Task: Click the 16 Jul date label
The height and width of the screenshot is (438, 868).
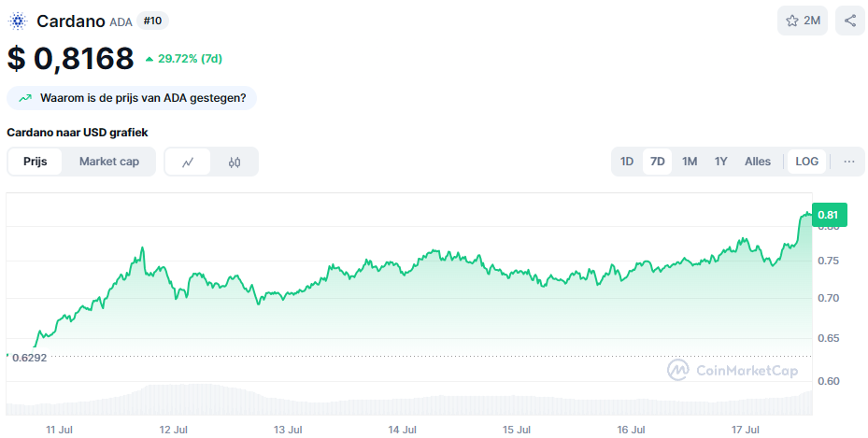Action: (631, 430)
